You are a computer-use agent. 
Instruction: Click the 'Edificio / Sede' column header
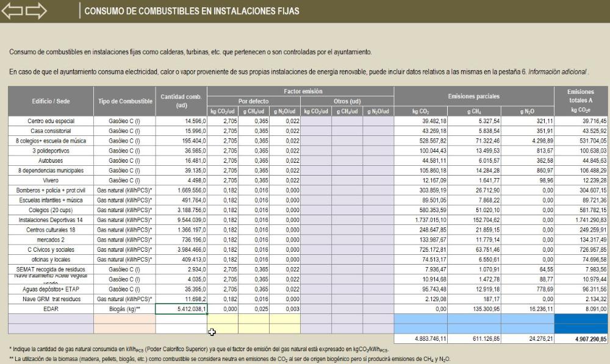[x=51, y=101]
